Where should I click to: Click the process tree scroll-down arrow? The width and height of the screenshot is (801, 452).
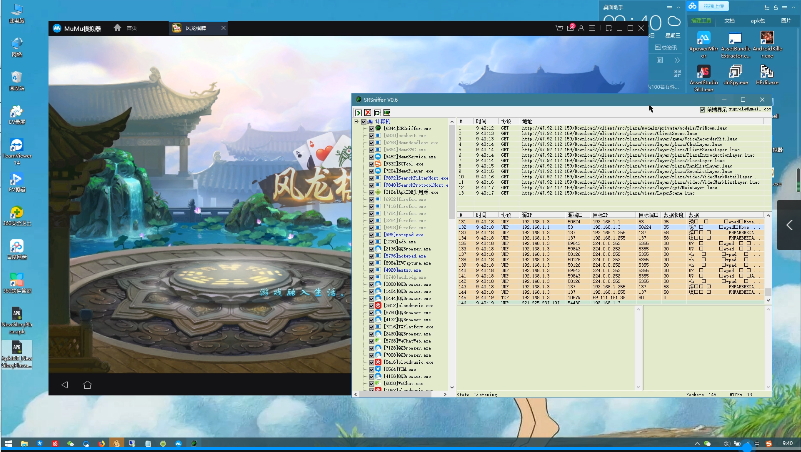click(x=452, y=387)
